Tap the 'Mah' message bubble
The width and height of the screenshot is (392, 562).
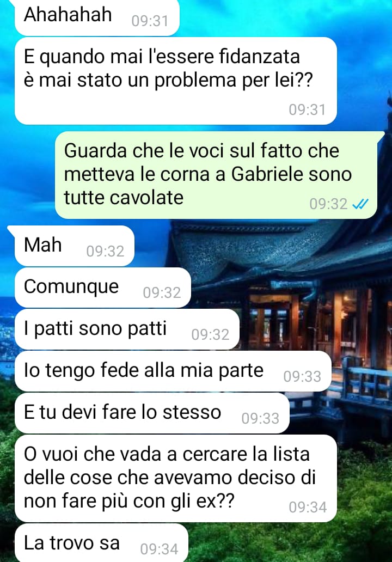click(75, 246)
